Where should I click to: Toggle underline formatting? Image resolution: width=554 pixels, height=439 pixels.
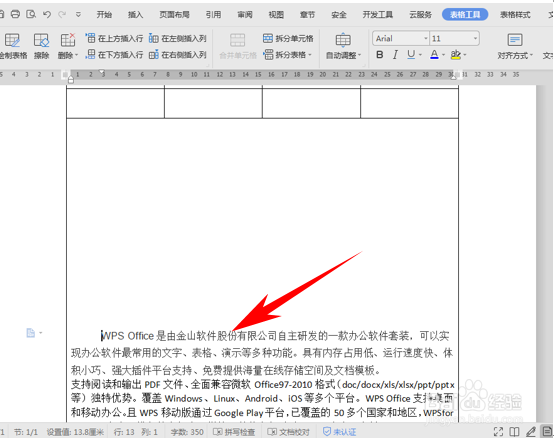point(411,54)
